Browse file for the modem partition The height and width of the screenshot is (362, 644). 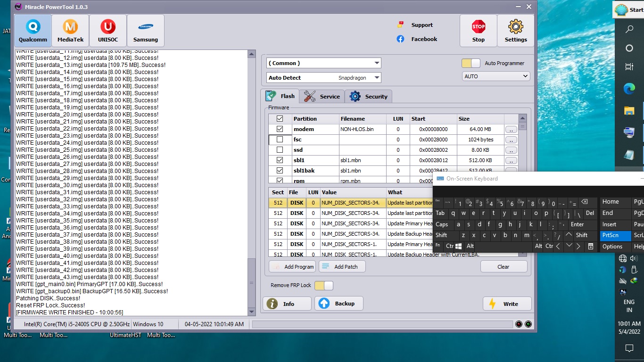(x=511, y=129)
